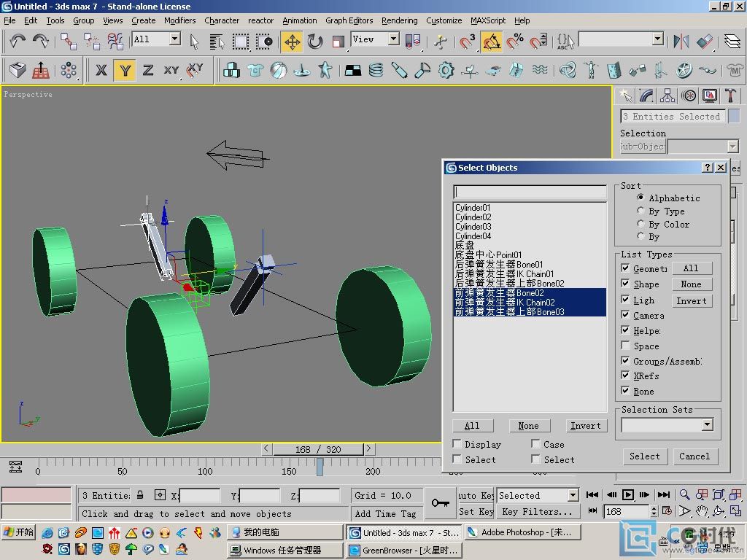This screenshot has height=560, width=747.
Task: Click the Cancel button in dialog
Action: (x=694, y=456)
